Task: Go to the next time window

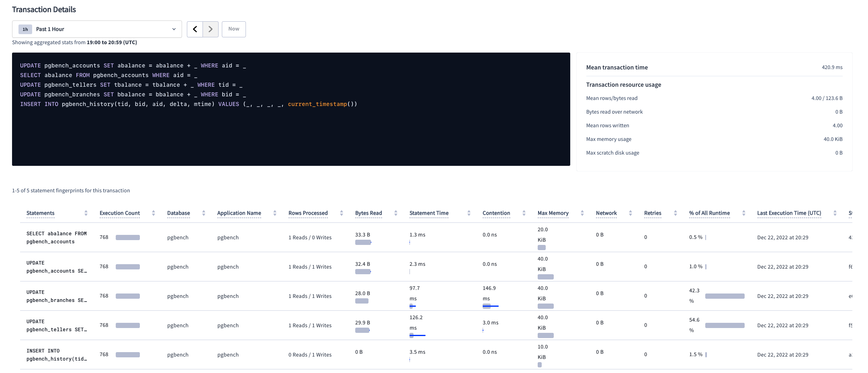Action: pos(211,29)
